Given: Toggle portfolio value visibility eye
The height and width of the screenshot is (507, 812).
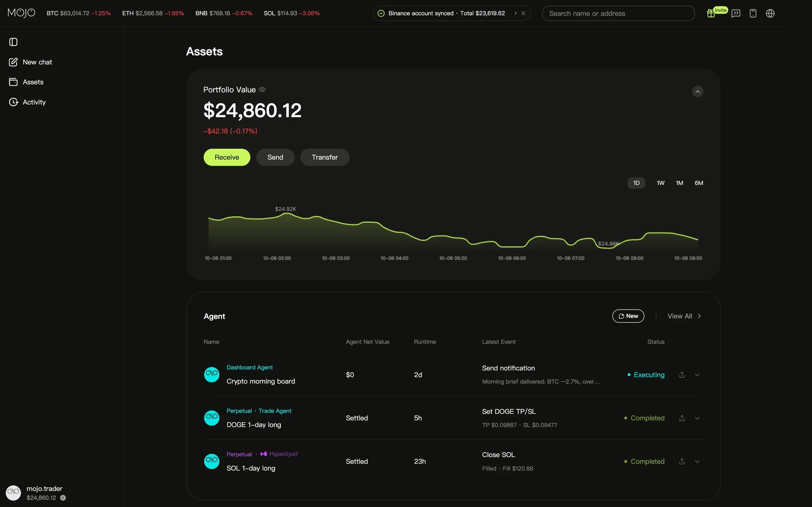Looking at the screenshot, I should (x=263, y=90).
